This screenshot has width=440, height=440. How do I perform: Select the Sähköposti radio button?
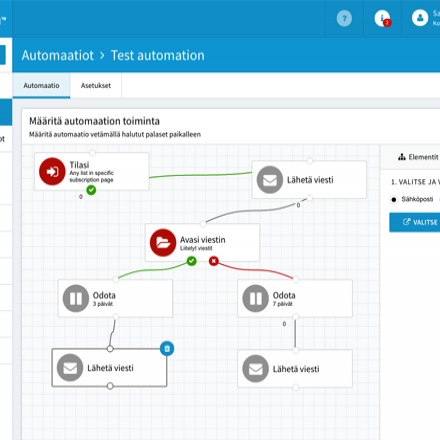click(394, 199)
